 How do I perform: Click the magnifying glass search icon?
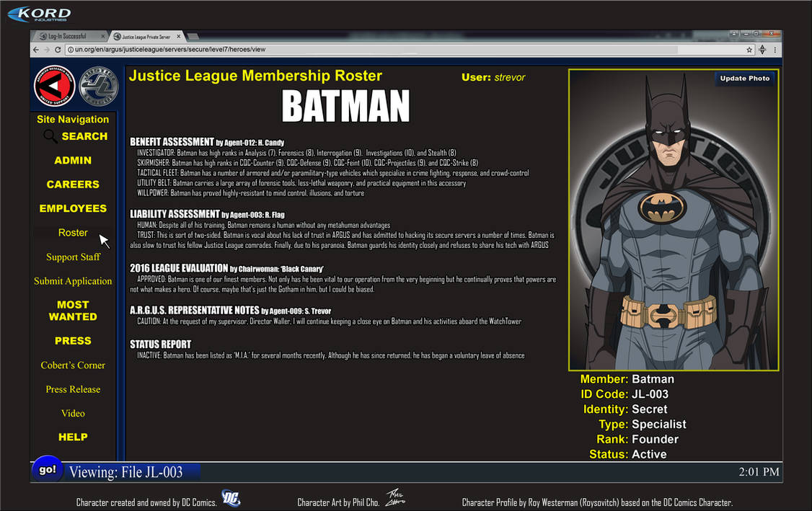click(50, 136)
